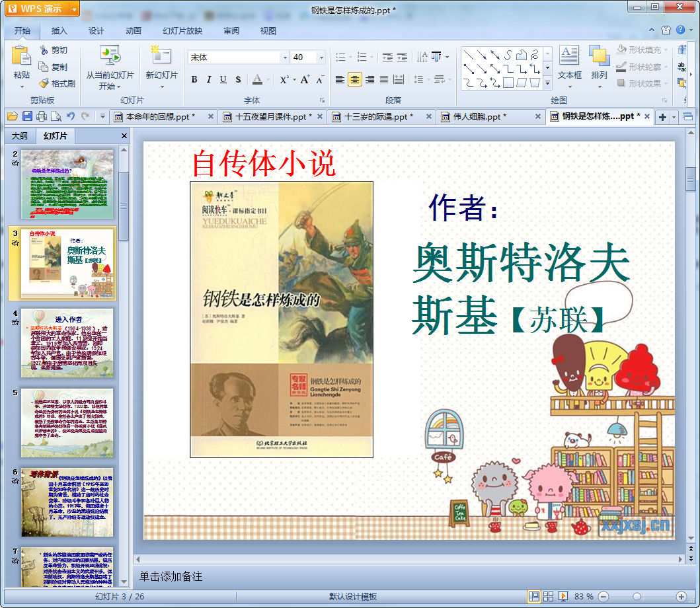700x608 pixels.
Task: Start slideshow from current slide icon
Action: point(110,56)
